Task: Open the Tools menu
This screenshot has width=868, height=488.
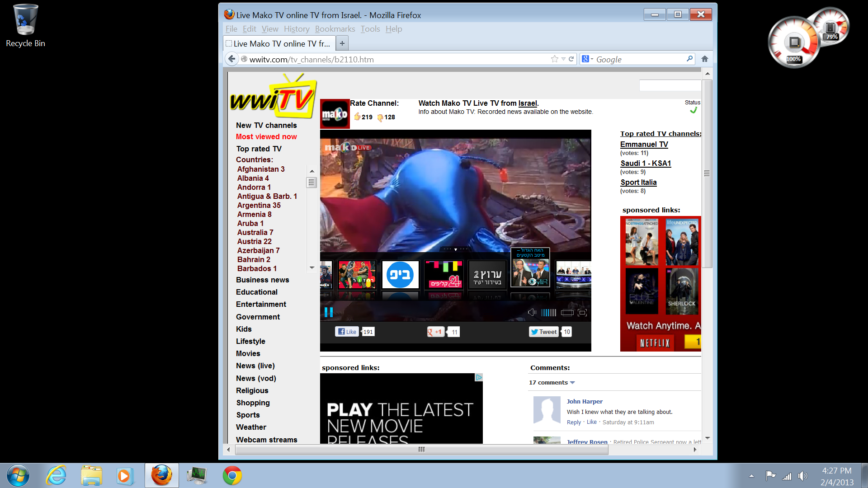Action: pos(370,29)
